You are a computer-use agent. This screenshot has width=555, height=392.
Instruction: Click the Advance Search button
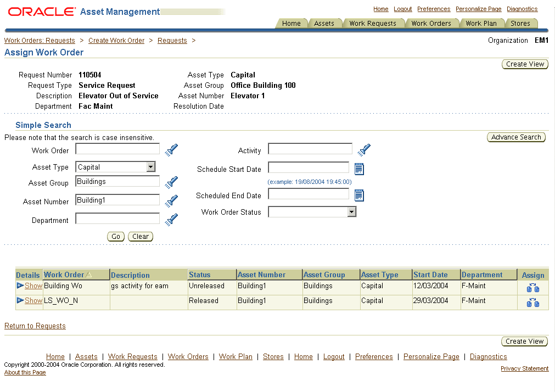click(516, 137)
